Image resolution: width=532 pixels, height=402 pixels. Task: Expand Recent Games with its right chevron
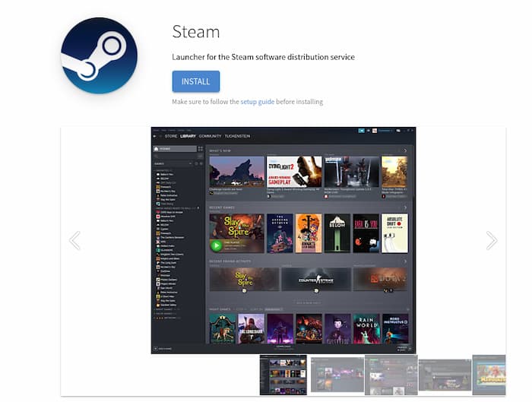405,207
